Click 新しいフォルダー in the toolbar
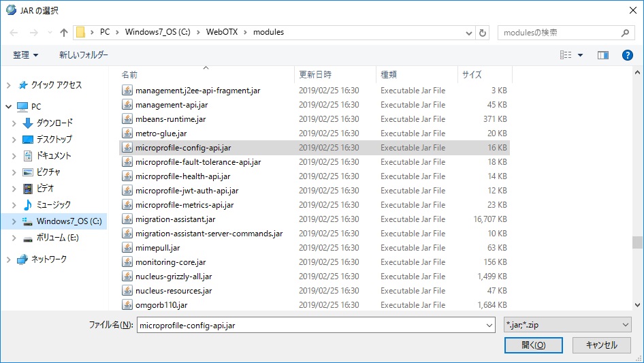 [84, 55]
